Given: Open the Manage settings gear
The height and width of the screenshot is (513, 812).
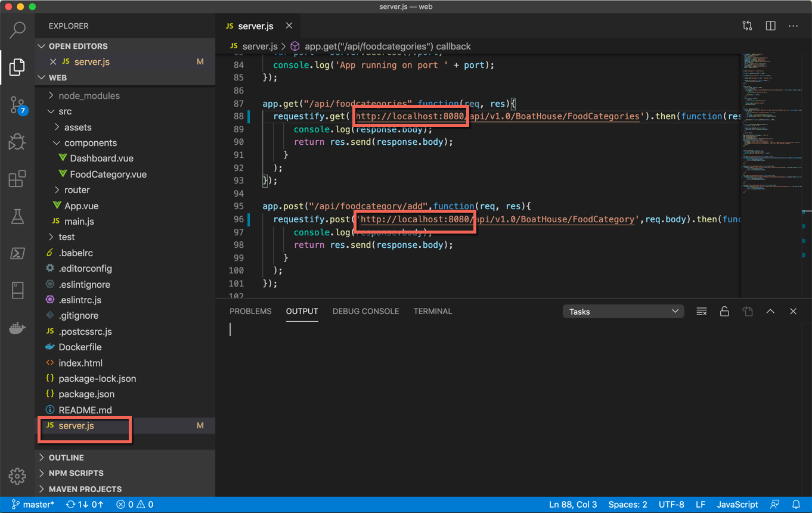Looking at the screenshot, I should [17, 476].
